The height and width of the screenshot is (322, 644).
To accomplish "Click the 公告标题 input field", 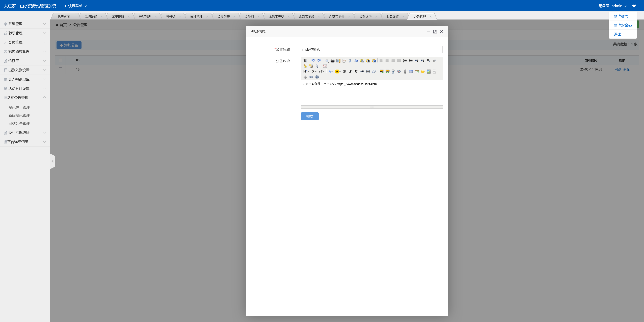I will click(371, 50).
